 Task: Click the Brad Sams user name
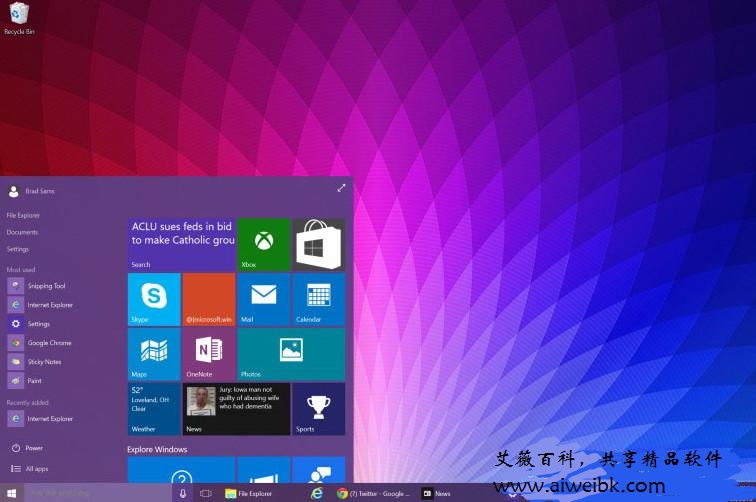coord(40,191)
